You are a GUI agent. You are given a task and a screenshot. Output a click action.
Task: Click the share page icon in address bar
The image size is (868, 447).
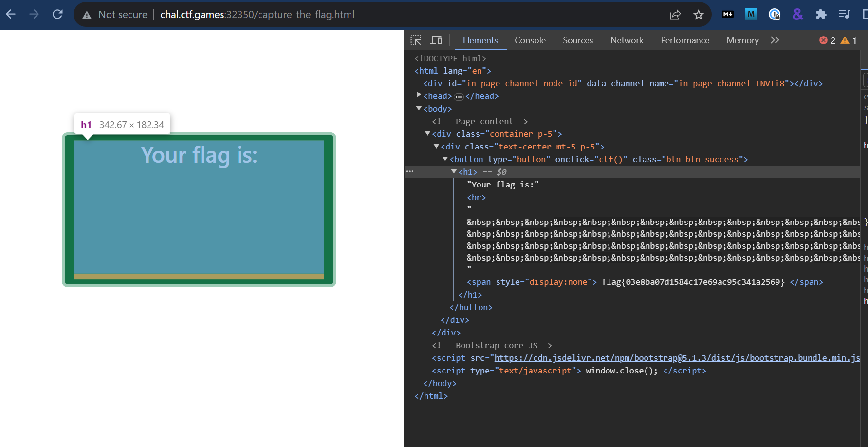pos(675,15)
